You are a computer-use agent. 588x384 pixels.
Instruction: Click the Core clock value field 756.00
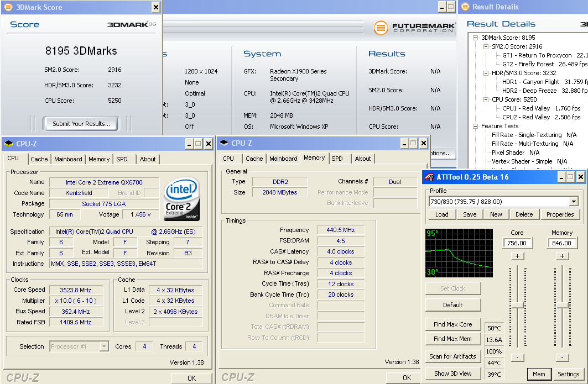[517, 243]
